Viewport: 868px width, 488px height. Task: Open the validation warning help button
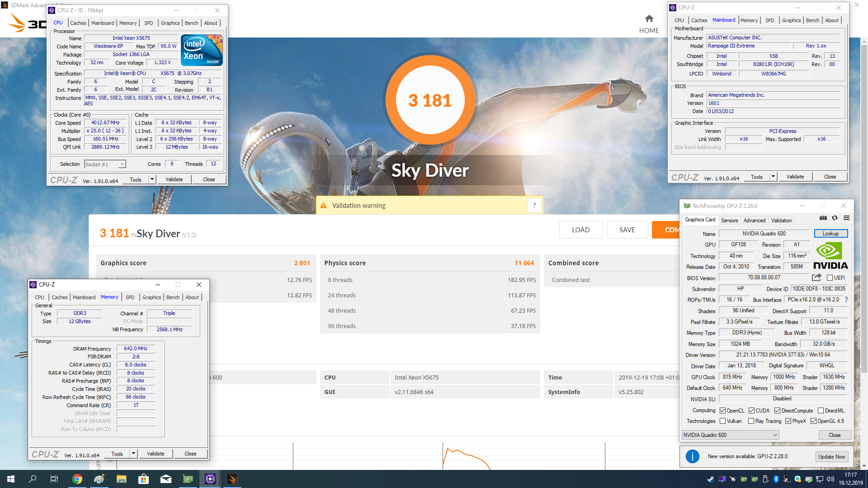534,205
